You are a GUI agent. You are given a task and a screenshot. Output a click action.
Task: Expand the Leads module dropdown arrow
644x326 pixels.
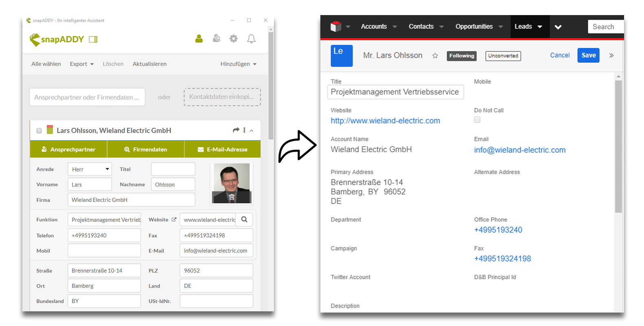[540, 27]
